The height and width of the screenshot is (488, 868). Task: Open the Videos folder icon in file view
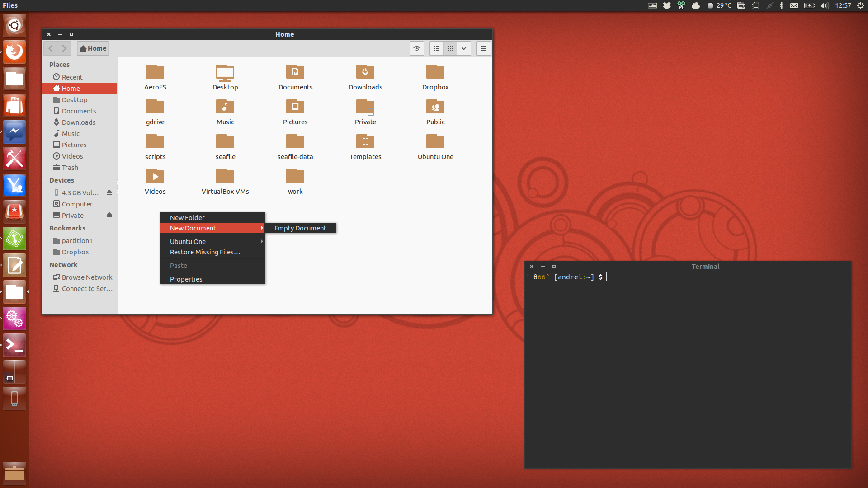(155, 177)
